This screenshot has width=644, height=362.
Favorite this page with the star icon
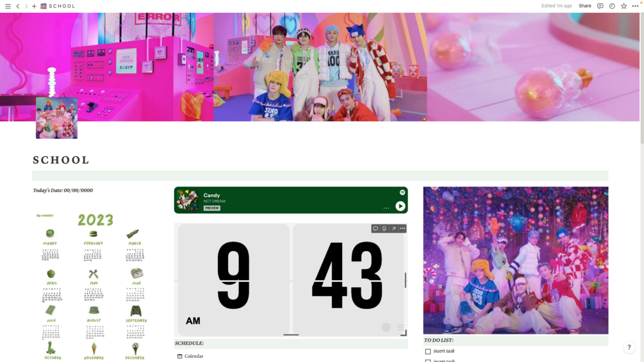[624, 6]
